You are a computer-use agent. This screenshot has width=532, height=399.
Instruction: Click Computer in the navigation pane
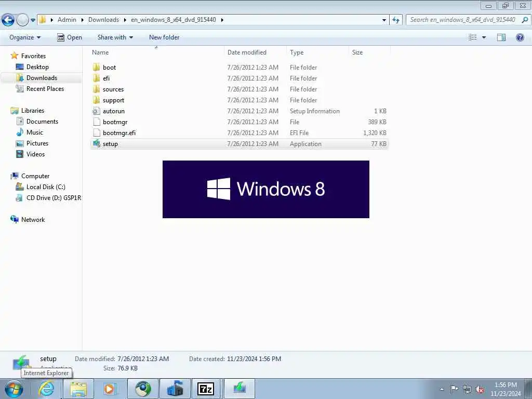[35, 176]
